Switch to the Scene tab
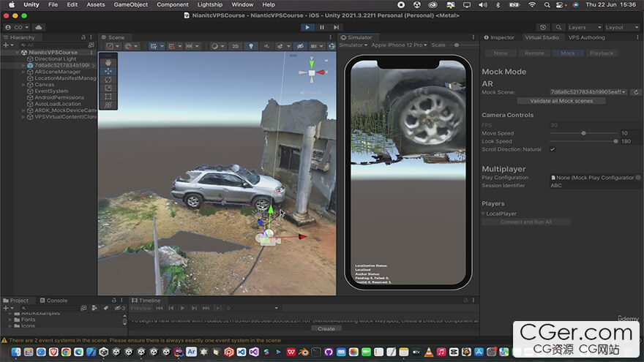The width and height of the screenshot is (644, 362). [113, 37]
